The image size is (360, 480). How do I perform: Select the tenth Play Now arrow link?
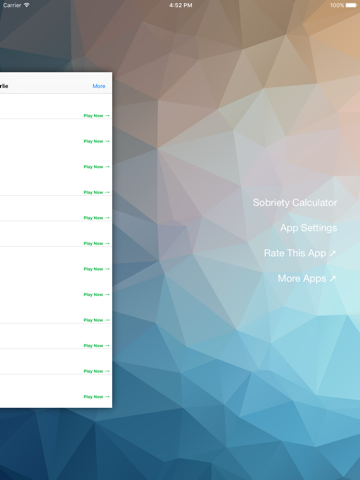pos(96,346)
